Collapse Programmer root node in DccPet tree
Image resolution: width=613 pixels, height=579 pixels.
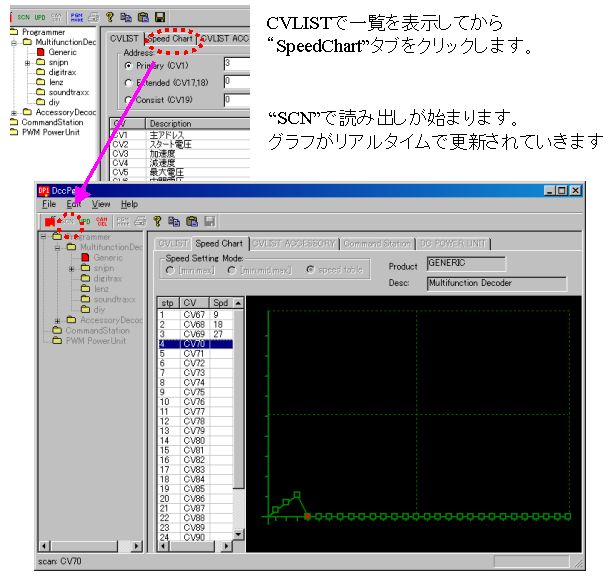pyautogui.click(x=44, y=237)
